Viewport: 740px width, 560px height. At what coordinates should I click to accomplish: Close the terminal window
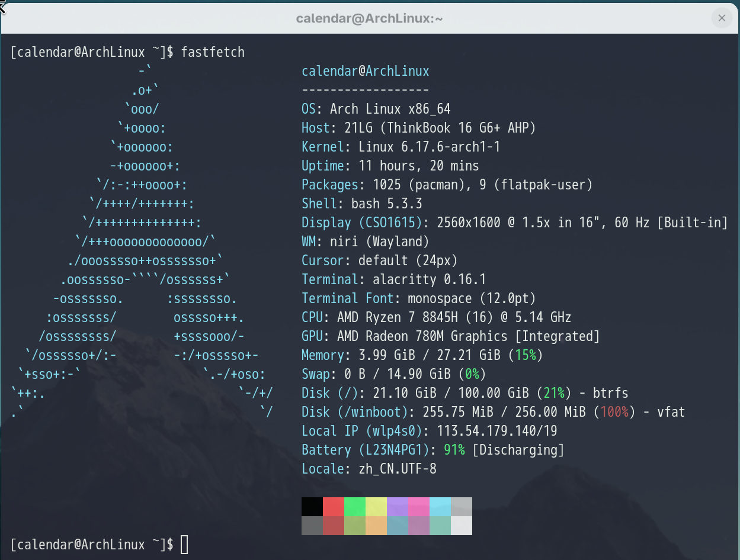722,18
